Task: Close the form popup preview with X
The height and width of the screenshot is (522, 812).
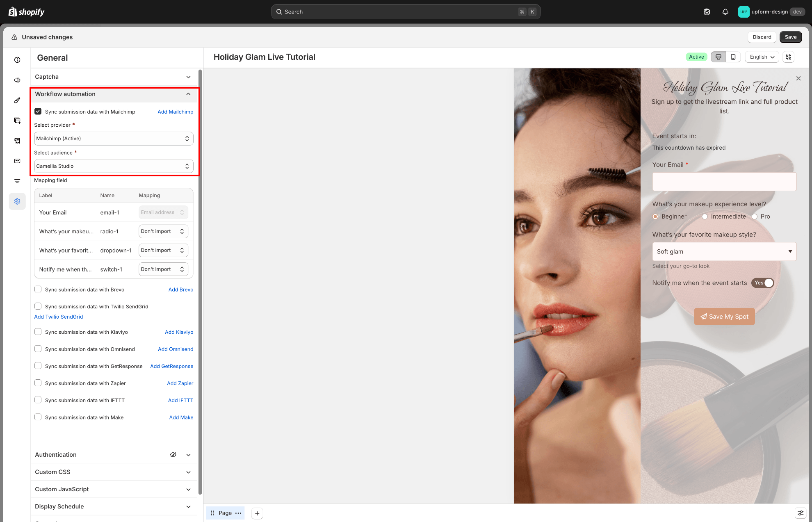Action: coord(798,78)
